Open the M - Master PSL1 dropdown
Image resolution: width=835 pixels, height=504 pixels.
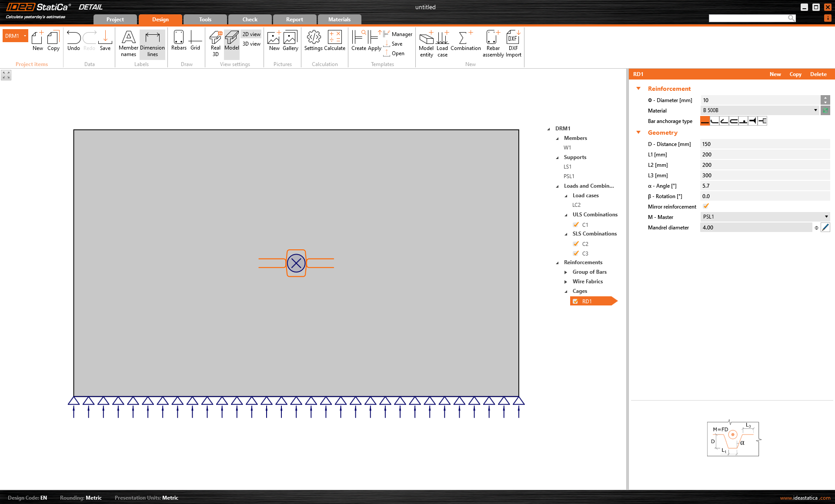point(765,217)
